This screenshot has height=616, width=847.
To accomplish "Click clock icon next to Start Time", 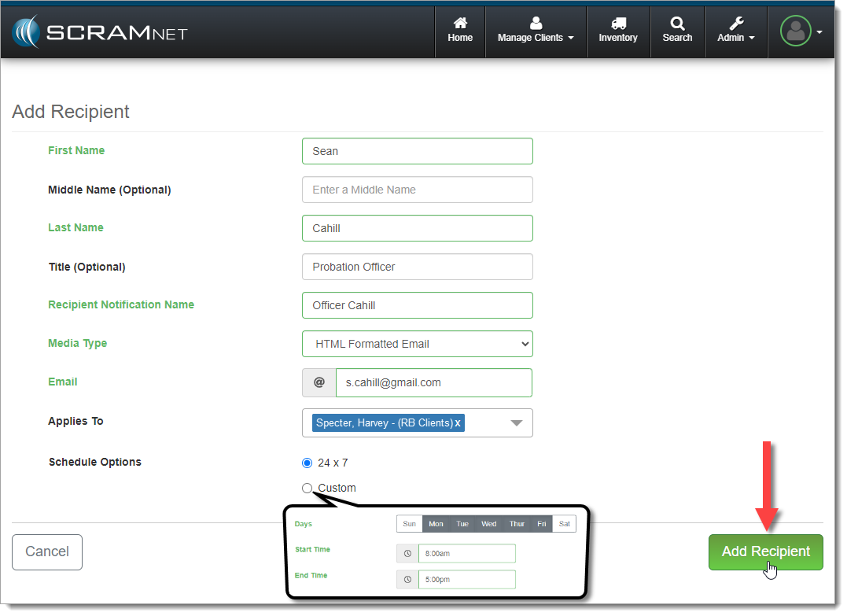I will pos(407,554).
